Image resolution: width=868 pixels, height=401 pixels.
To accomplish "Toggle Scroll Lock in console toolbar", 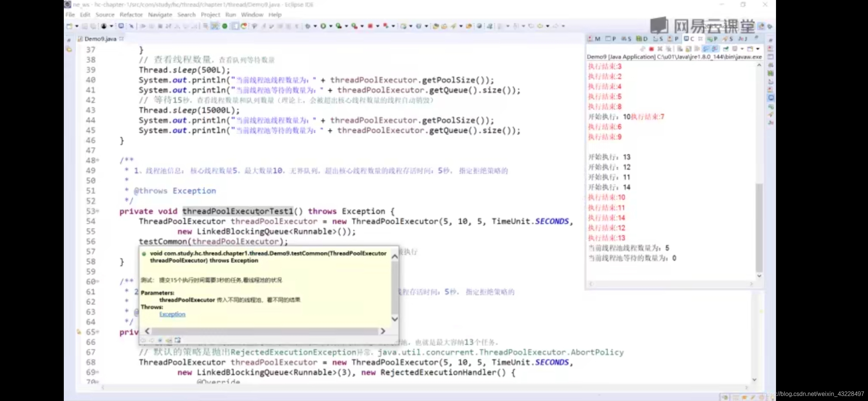I will coord(688,49).
